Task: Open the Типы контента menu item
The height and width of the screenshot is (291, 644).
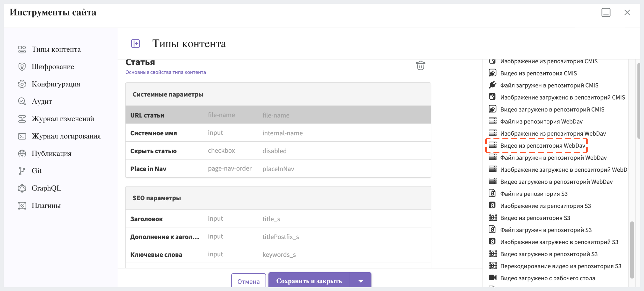Action: point(56,49)
